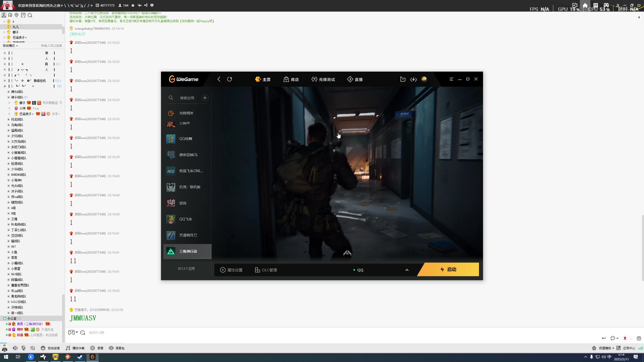Open WeGame 先锋测试 tab
644x362 pixels.
click(323, 79)
